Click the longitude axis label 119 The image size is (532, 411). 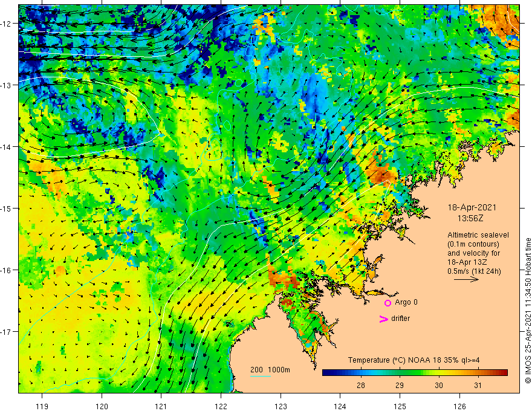pyautogui.click(x=42, y=406)
